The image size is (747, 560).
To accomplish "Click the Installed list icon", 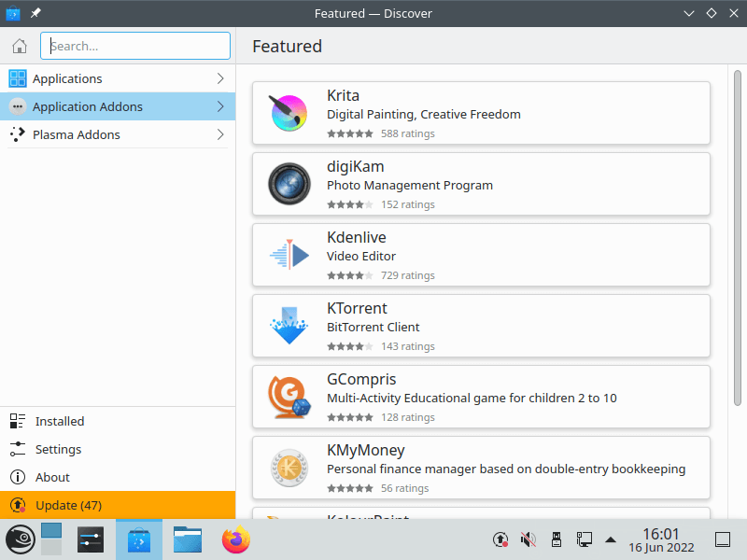I will point(18,421).
